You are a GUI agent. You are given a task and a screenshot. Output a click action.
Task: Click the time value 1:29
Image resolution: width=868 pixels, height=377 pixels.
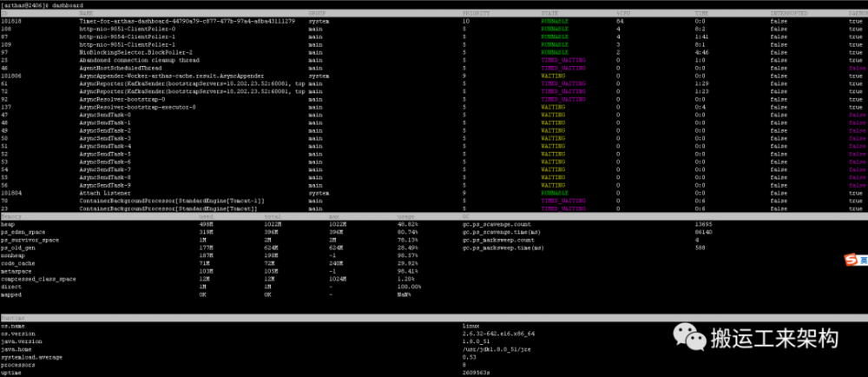tap(702, 83)
